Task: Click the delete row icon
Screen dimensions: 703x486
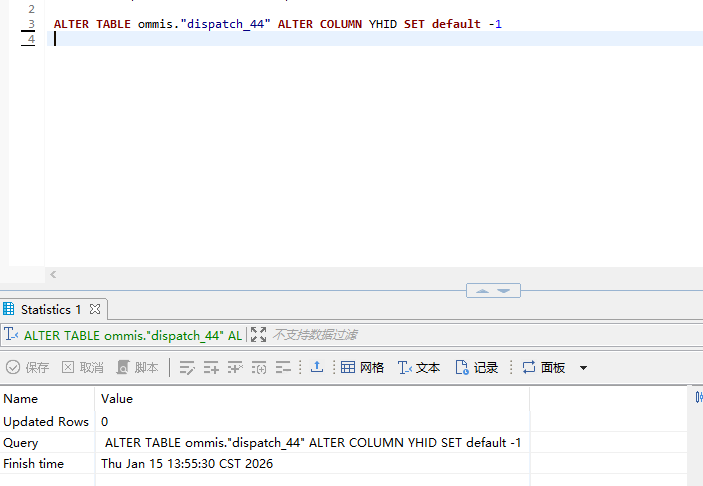Action: tap(283, 368)
